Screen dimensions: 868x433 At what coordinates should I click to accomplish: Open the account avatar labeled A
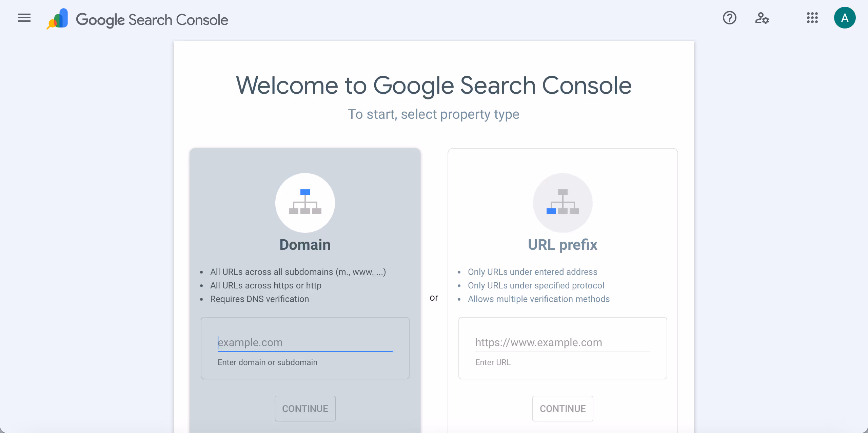tap(845, 18)
